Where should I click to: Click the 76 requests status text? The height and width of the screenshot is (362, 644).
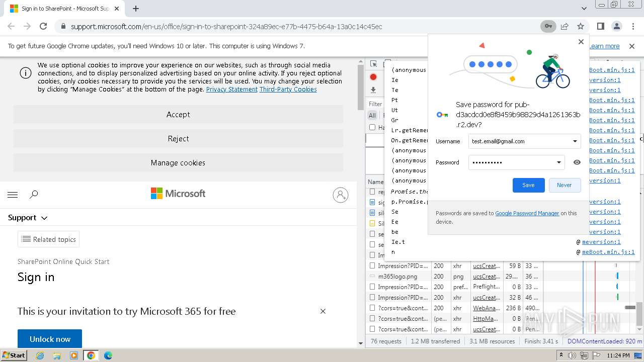(x=386, y=341)
